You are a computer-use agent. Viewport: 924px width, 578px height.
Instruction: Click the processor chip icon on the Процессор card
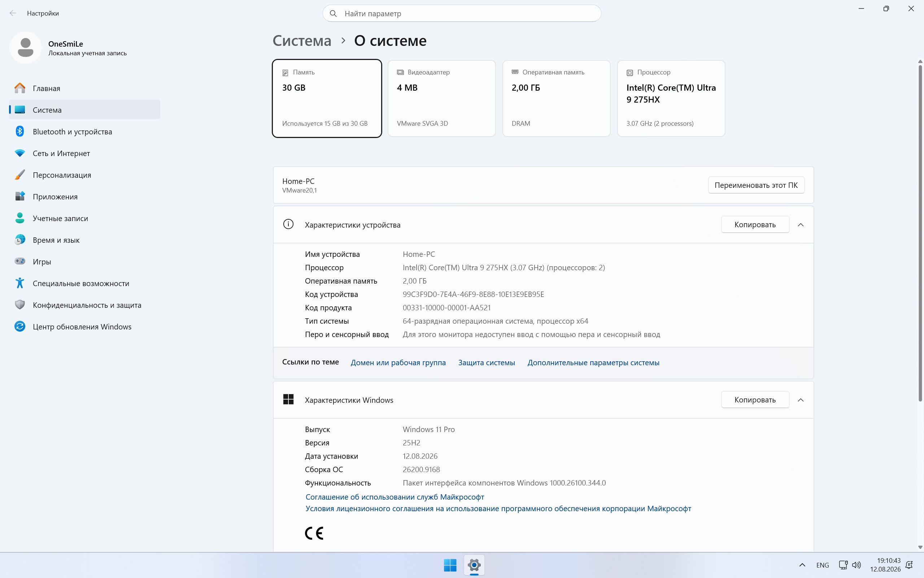629,73
